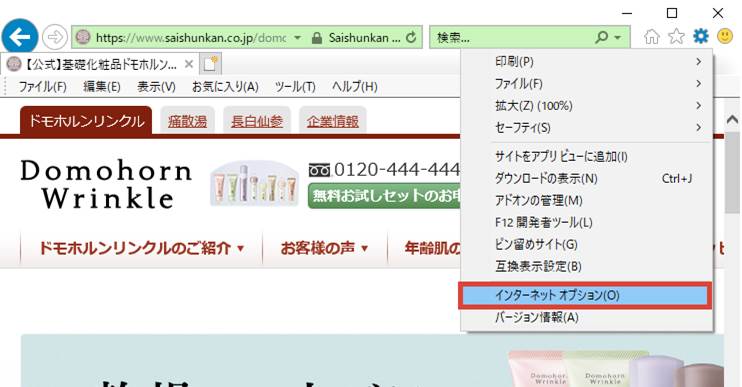742x387 pixels.
Task: Open the Home icon in toolbar
Action: [652, 36]
